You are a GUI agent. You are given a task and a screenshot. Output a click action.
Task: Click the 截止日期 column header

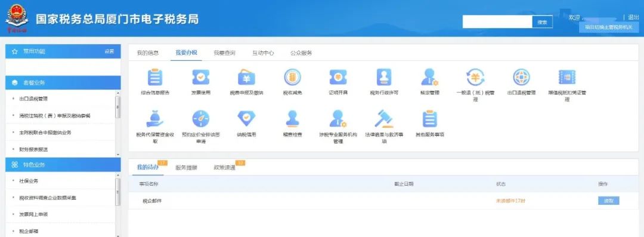pos(404,184)
